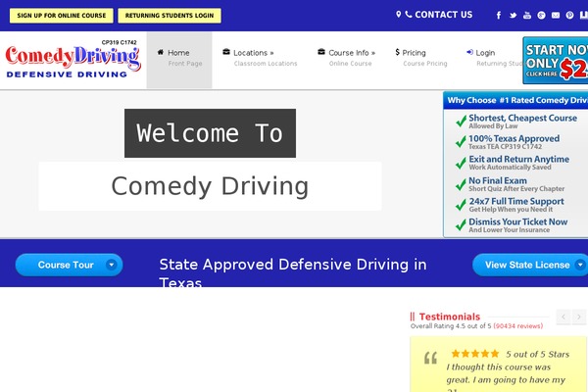Click the View State License arrow circle
Screen dimensions: 588x392
point(580,265)
